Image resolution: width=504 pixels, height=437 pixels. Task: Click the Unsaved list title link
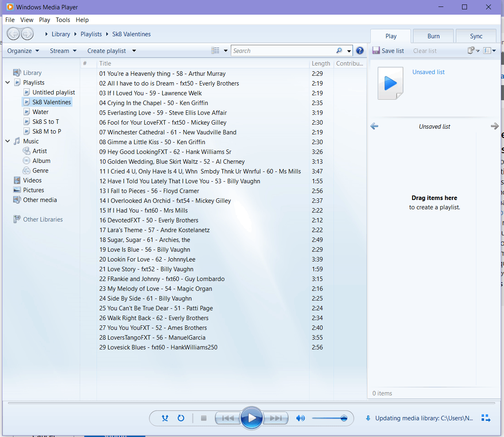click(x=428, y=72)
